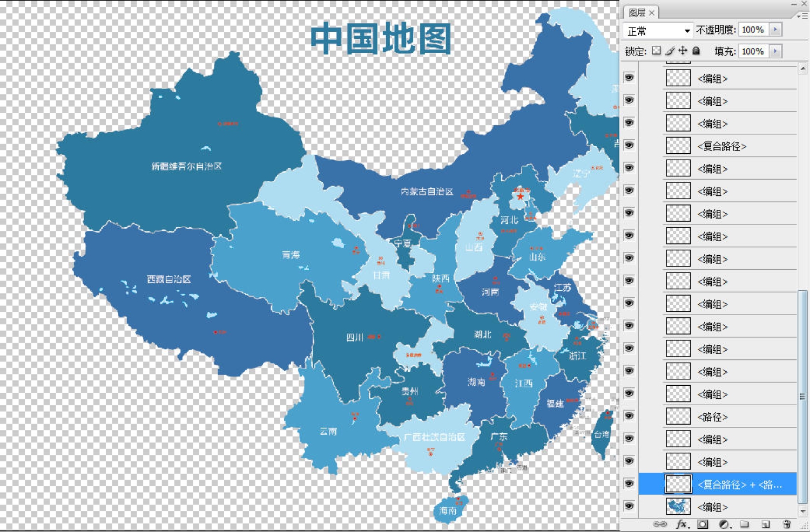This screenshot has height=532, width=810.
Task: Click the Delete layer trash icon
Action: click(x=787, y=524)
